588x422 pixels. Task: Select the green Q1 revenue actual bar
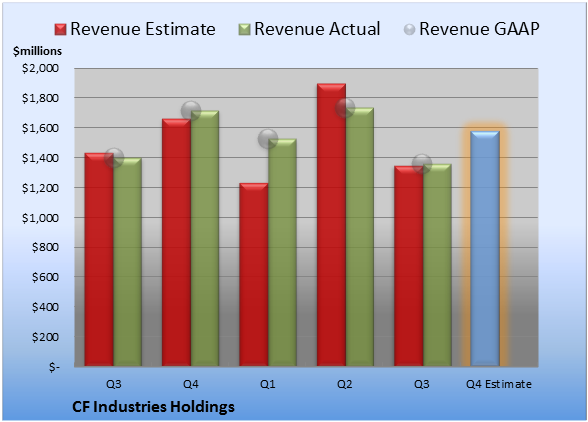(282, 252)
